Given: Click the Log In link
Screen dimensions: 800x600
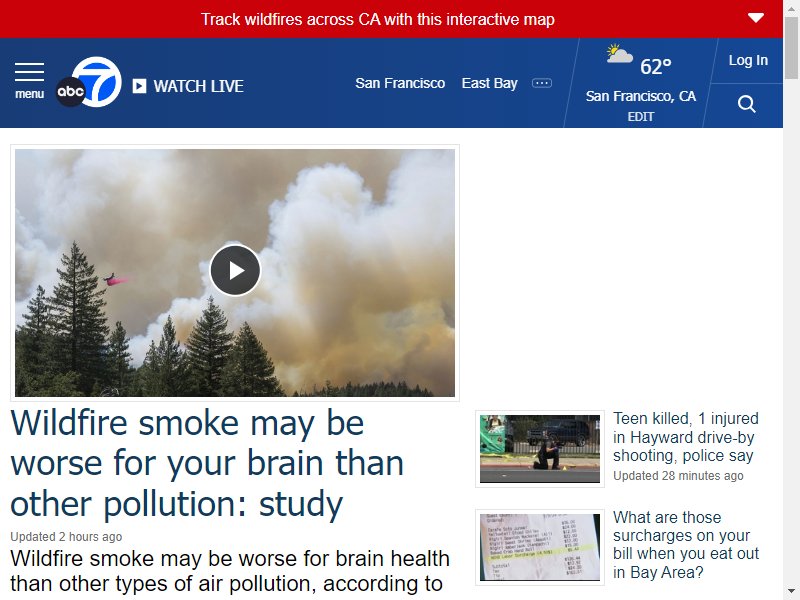Looking at the screenshot, I should click(x=748, y=60).
